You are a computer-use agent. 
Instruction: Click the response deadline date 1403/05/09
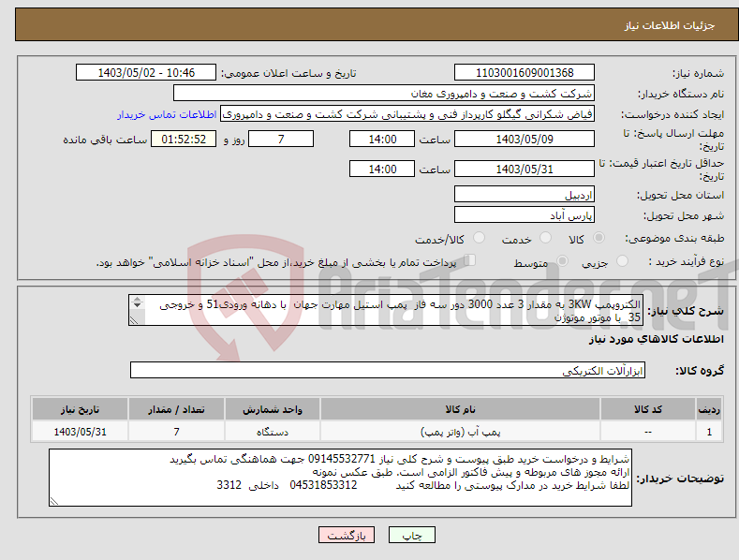pos(525,139)
